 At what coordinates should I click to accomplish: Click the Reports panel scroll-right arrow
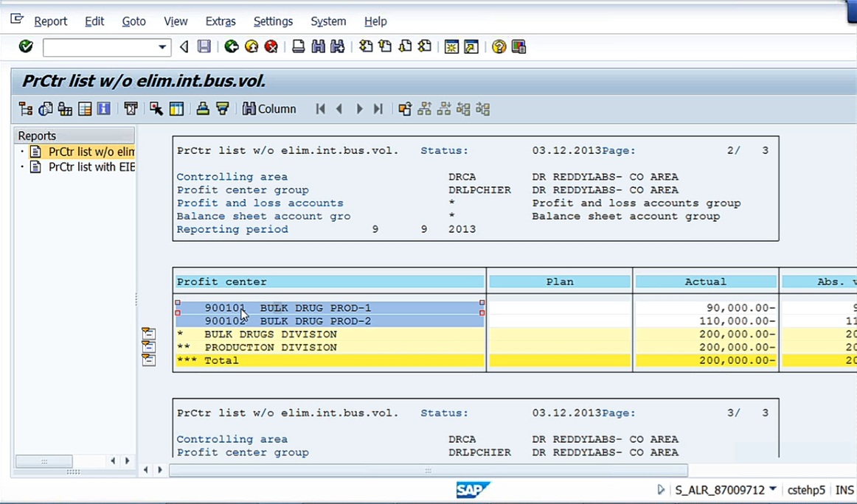tap(128, 461)
